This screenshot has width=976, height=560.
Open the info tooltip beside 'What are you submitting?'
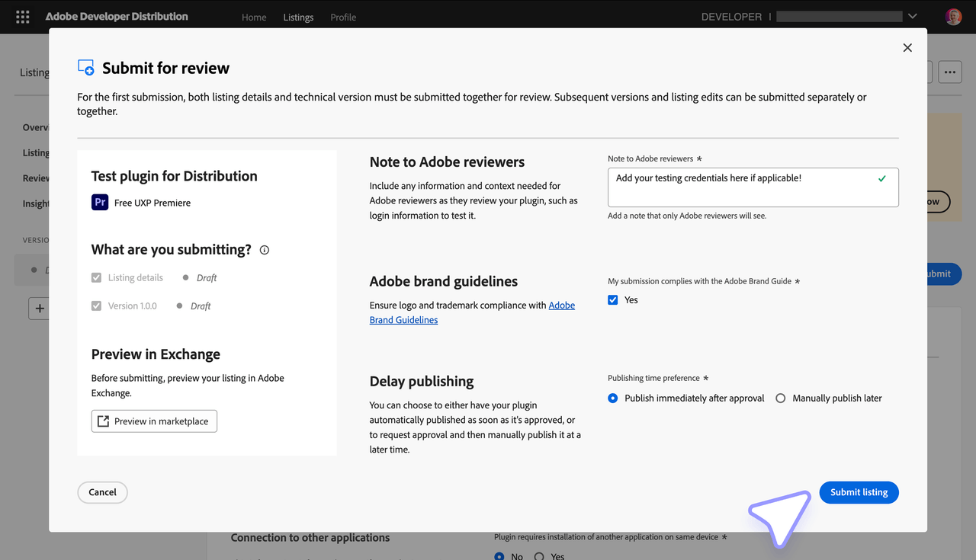(264, 249)
